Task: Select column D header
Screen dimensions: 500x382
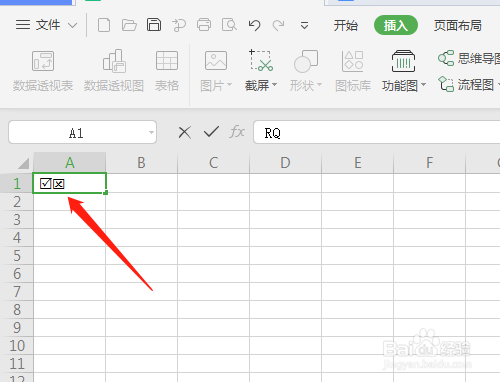Action: click(x=286, y=163)
